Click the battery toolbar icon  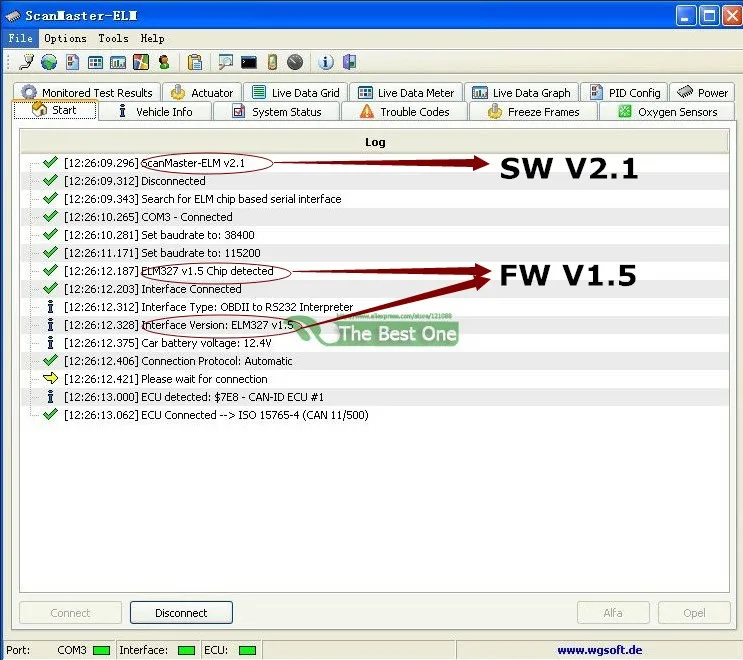[x=272, y=62]
